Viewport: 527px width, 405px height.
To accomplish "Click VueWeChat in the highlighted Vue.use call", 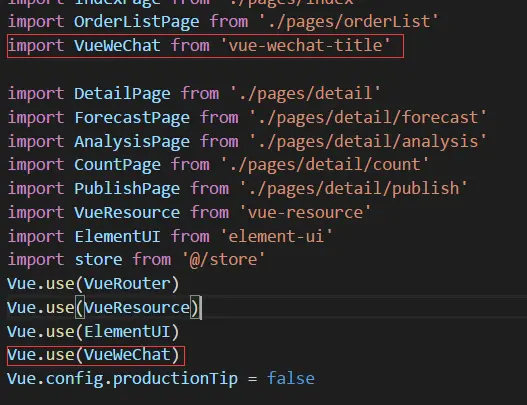I will 127,355.
